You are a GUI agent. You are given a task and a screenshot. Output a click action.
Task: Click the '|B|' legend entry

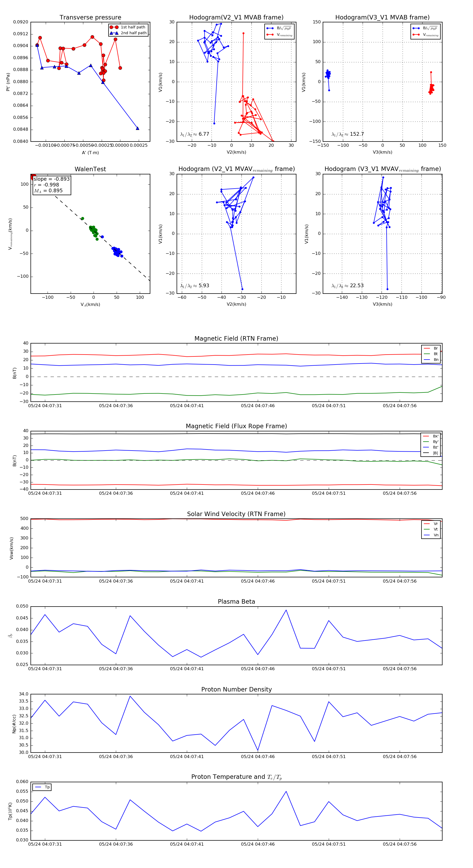coord(431,453)
